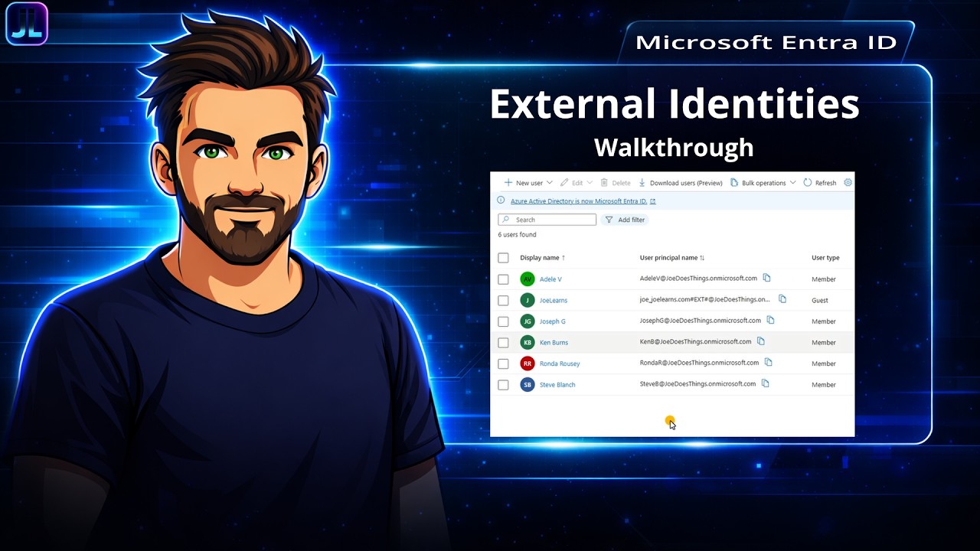Click the Download users (Preview) label

pyautogui.click(x=686, y=183)
